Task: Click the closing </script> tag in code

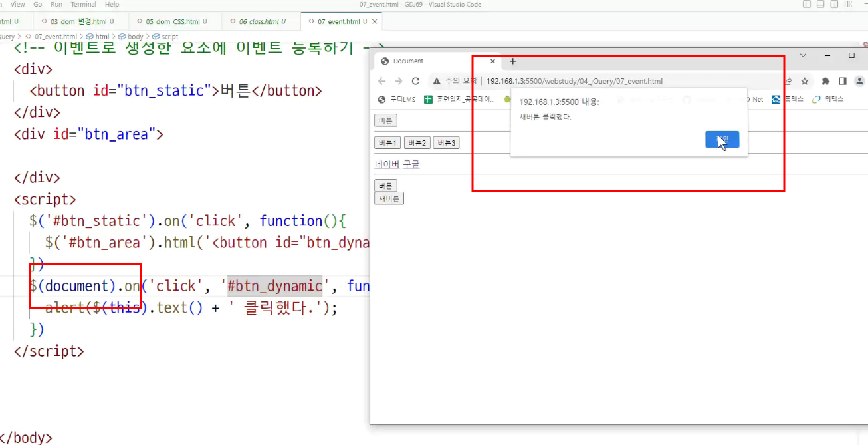Action: pyautogui.click(x=49, y=351)
